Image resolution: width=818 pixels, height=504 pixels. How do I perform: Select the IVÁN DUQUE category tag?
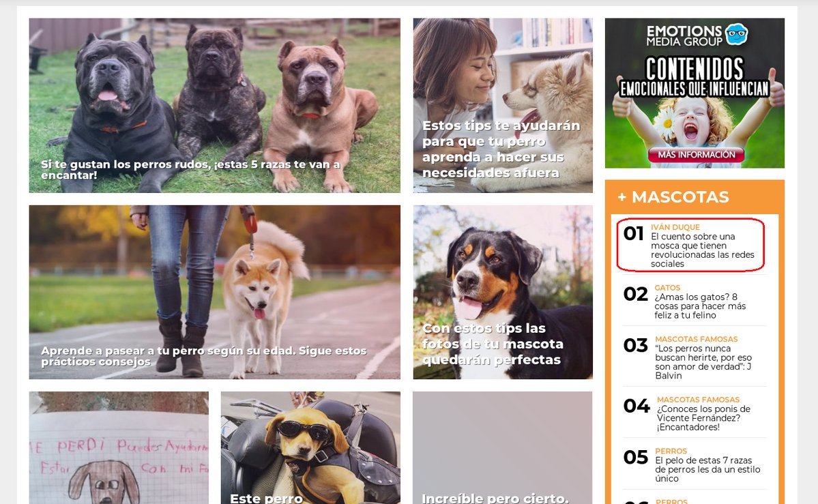point(675,228)
